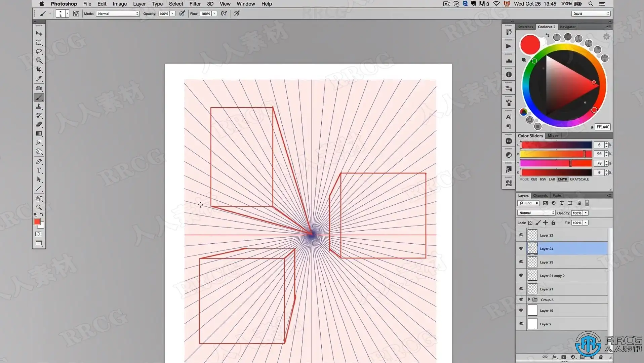The image size is (644, 363).
Task: Hide Layer 21 copy 2 visibility eye
Action: pyautogui.click(x=521, y=275)
